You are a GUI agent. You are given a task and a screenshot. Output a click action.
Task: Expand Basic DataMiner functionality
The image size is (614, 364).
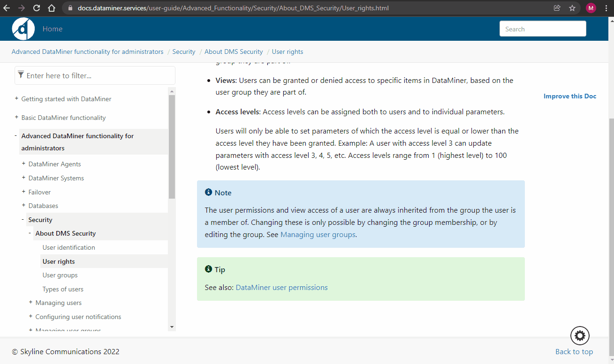(x=17, y=118)
